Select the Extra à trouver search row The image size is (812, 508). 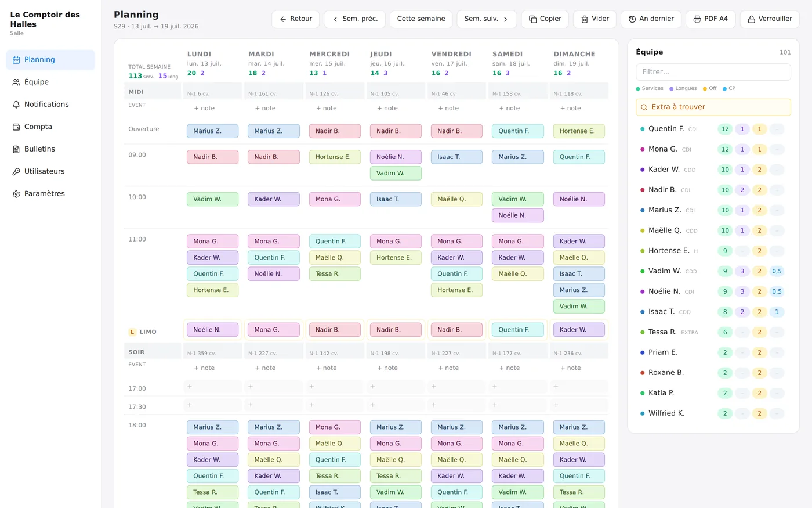tap(713, 107)
